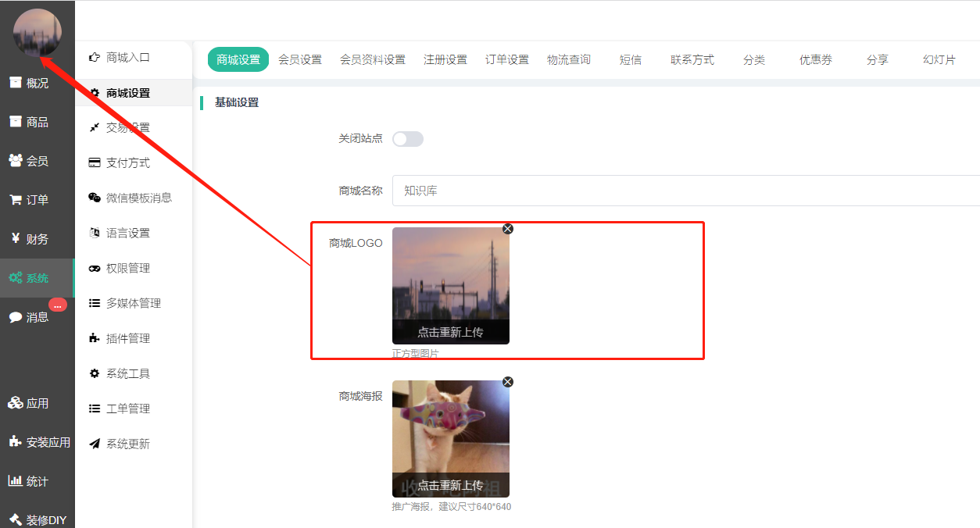Open the 短信 tab
The image size is (980, 528).
coord(631,59)
